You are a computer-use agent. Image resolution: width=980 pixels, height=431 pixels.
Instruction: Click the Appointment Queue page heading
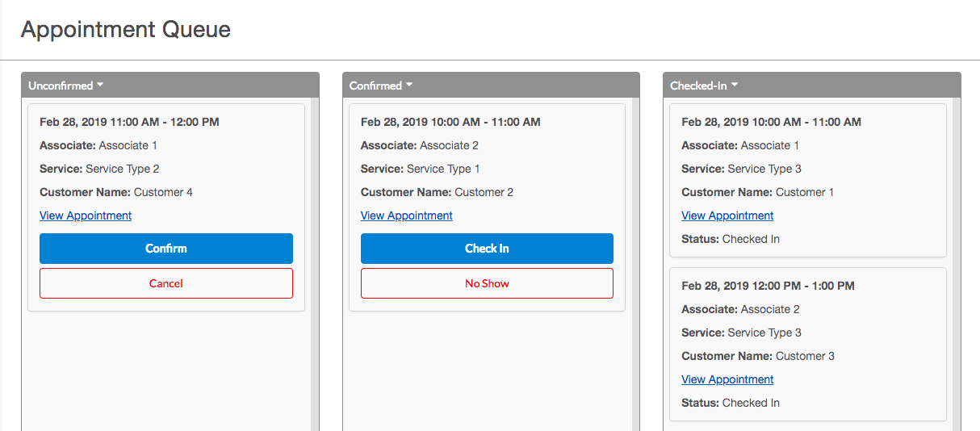(x=126, y=30)
